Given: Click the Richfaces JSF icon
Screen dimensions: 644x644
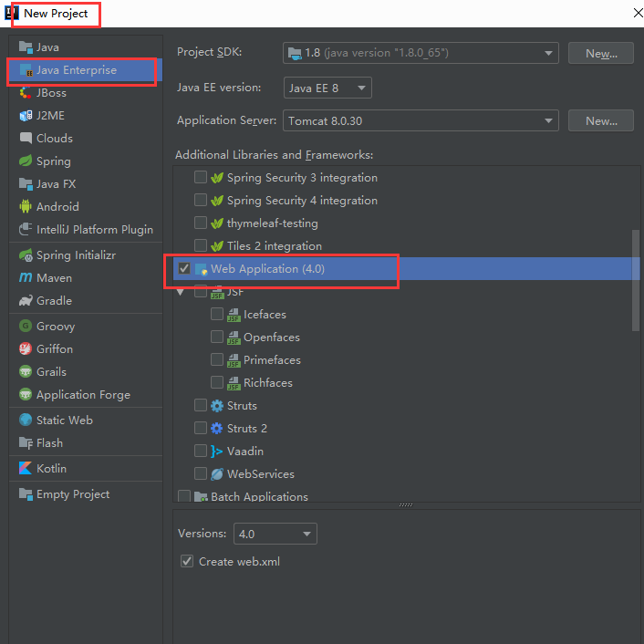Looking at the screenshot, I should (234, 383).
